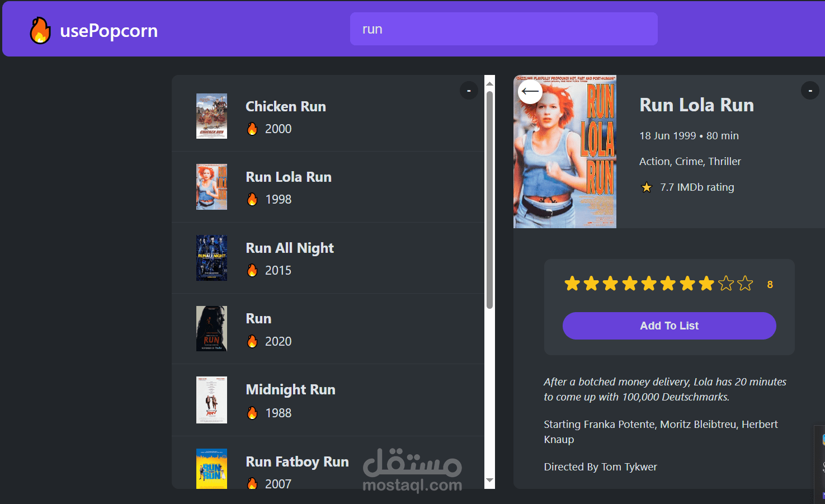Rate the movie ten stars
This screenshot has width=825, height=504.
pyautogui.click(x=745, y=284)
